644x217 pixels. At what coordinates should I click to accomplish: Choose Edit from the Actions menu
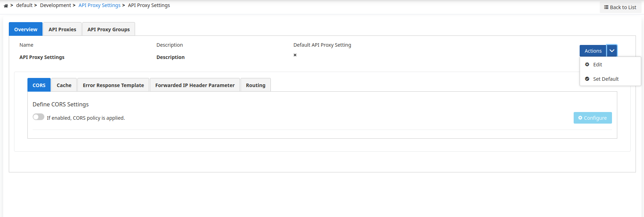[x=597, y=65]
